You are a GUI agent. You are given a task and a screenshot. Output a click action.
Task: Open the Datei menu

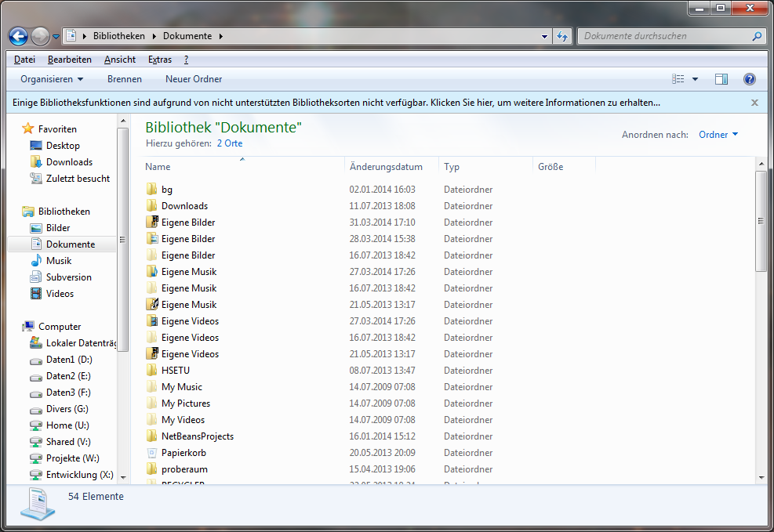point(24,60)
